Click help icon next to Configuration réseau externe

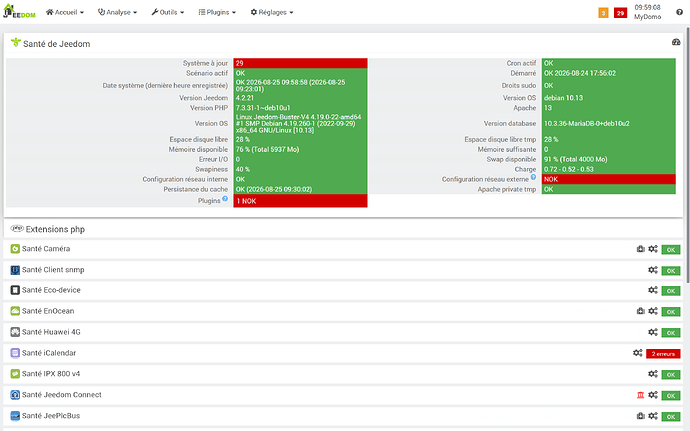tap(533, 177)
